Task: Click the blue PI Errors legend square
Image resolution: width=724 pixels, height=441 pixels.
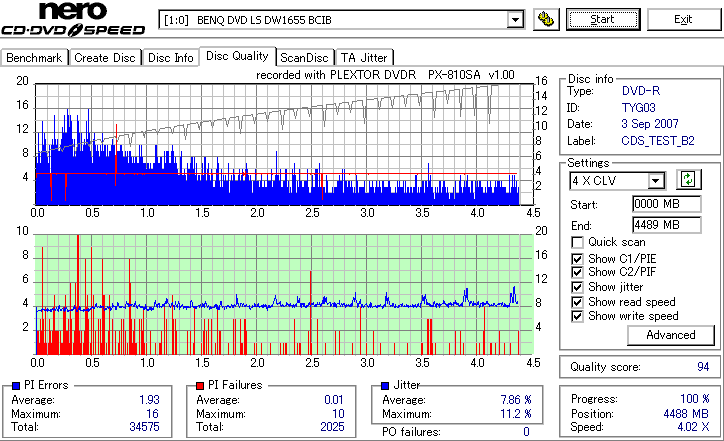Action: (x=16, y=386)
